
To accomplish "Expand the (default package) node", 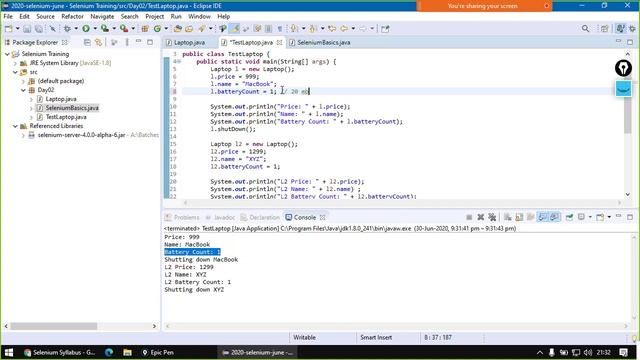I will [x=23, y=81].
